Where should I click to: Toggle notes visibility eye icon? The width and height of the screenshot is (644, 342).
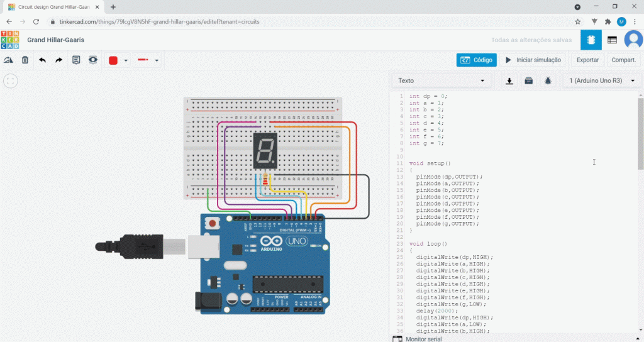click(93, 60)
